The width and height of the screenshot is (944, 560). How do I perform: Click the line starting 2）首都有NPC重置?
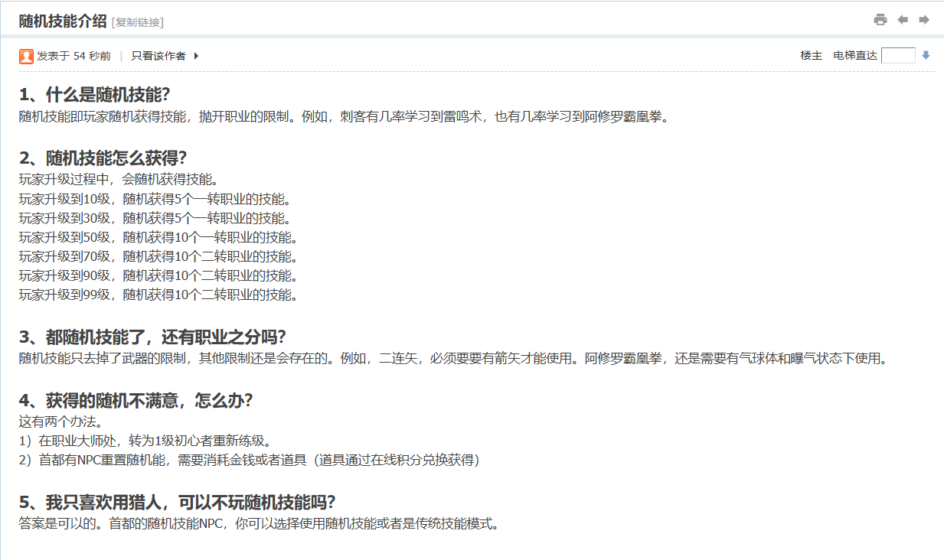249,460
